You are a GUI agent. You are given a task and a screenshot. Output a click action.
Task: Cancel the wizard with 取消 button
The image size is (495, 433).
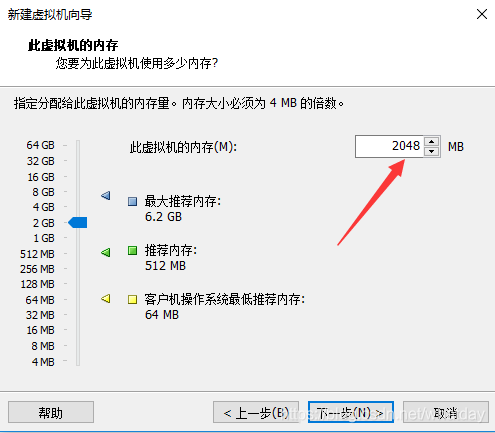pyautogui.click(x=446, y=412)
